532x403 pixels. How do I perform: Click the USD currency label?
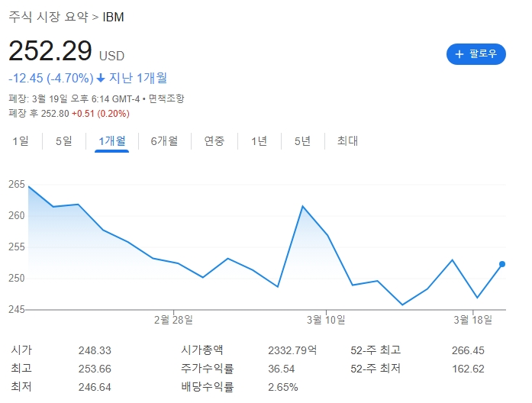111,56
